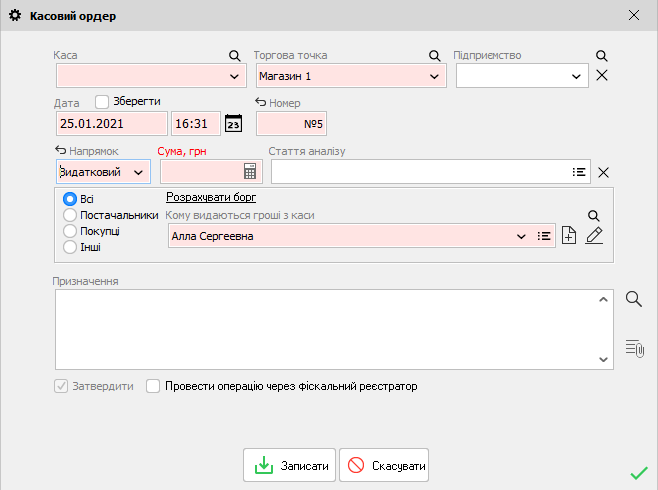Edit recipient with pencil icon
Screen dimensions: 658x490
click(x=594, y=236)
